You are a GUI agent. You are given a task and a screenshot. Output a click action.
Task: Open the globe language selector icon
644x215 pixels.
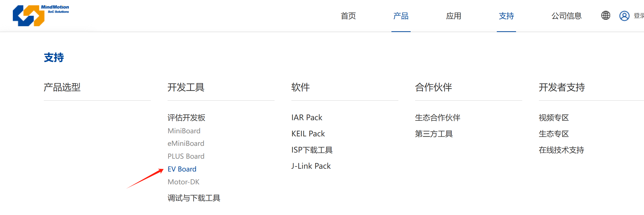pyautogui.click(x=606, y=16)
